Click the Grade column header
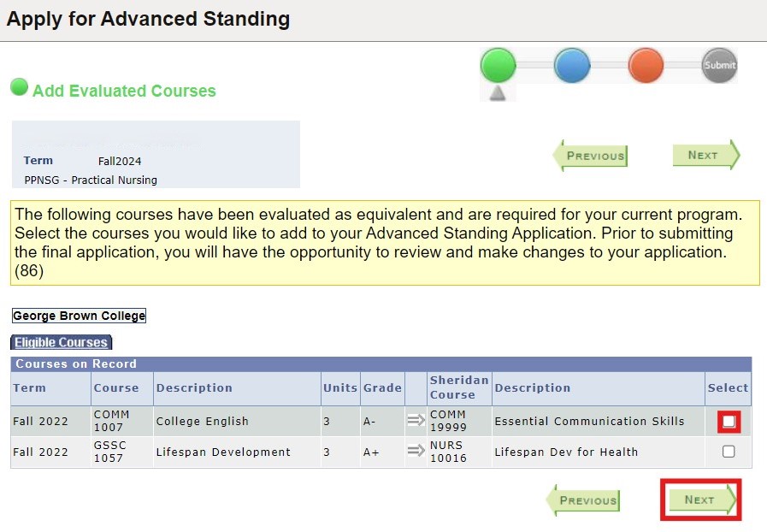 382,387
